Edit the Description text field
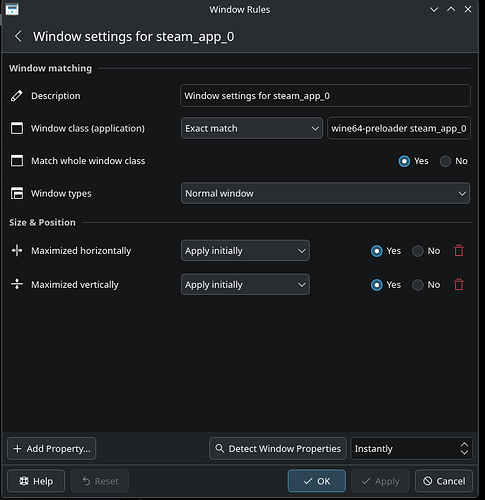Image resolution: width=485 pixels, height=500 pixels. [325, 96]
